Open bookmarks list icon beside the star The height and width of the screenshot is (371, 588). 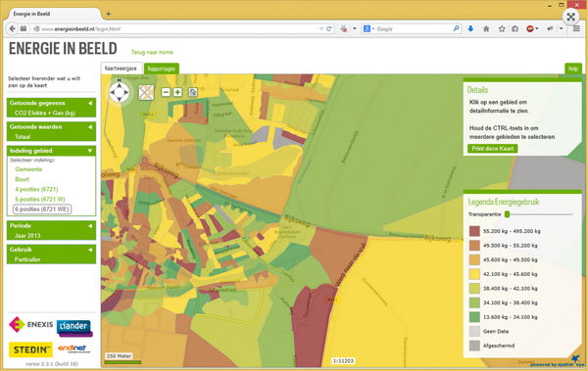coord(514,28)
